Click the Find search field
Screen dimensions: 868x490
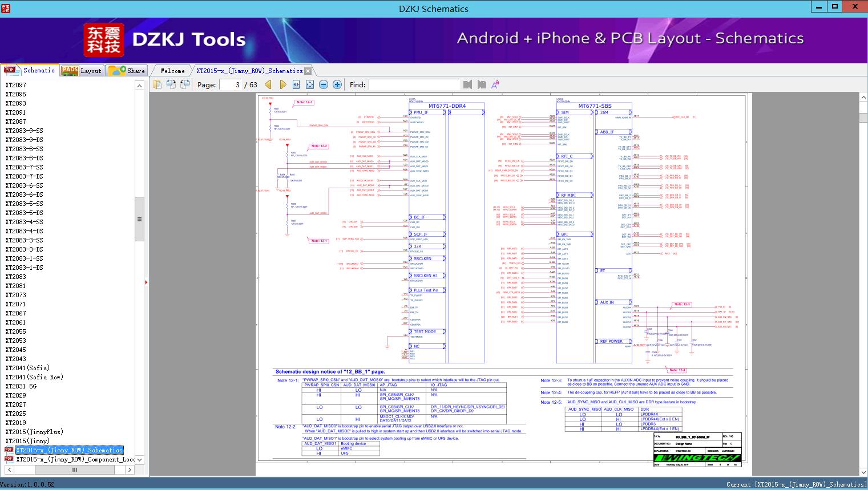[x=414, y=84]
